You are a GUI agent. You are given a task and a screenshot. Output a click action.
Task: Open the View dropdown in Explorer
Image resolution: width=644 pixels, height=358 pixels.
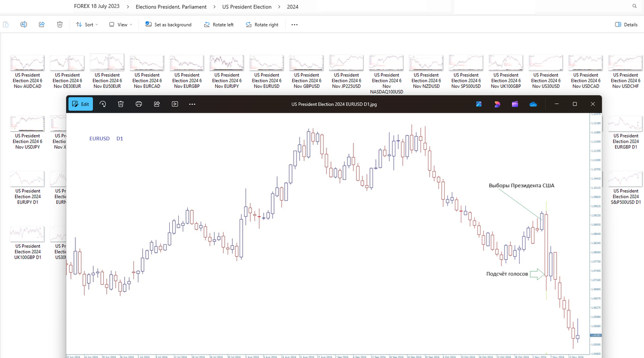120,24
